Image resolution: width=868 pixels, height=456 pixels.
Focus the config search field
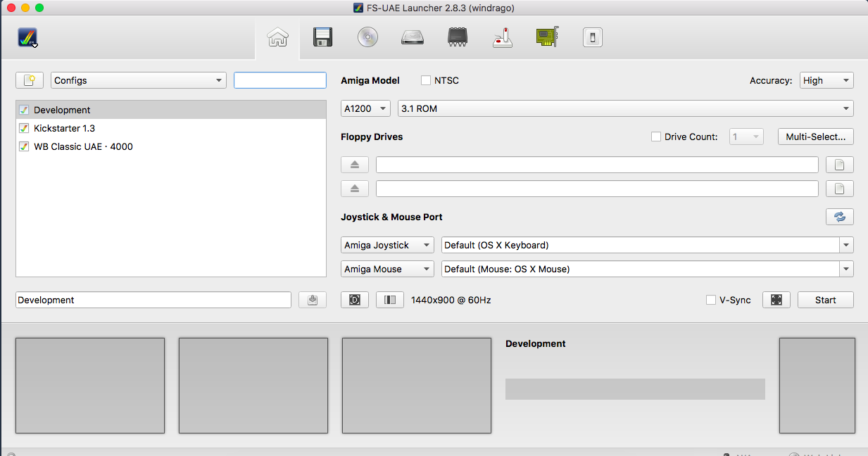coord(280,80)
